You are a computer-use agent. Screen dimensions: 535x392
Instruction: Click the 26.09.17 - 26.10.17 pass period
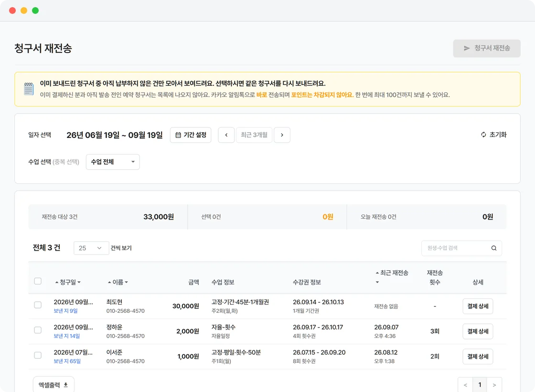tap(318, 327)
